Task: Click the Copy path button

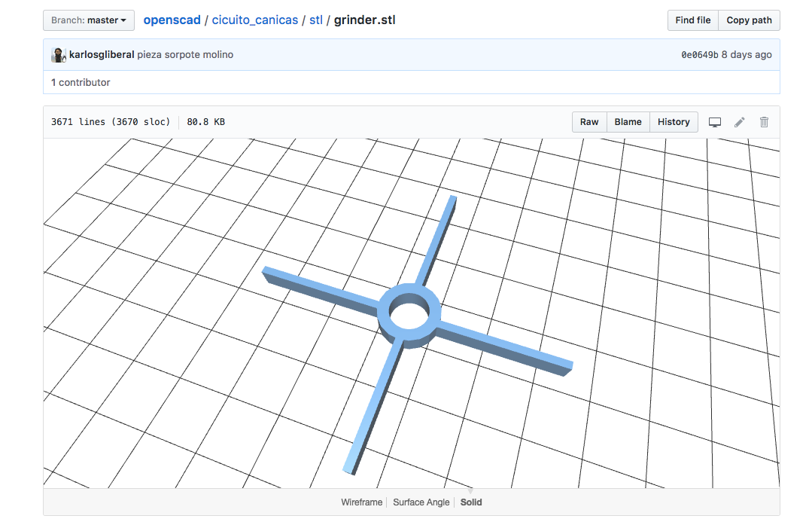Action: 749,20
